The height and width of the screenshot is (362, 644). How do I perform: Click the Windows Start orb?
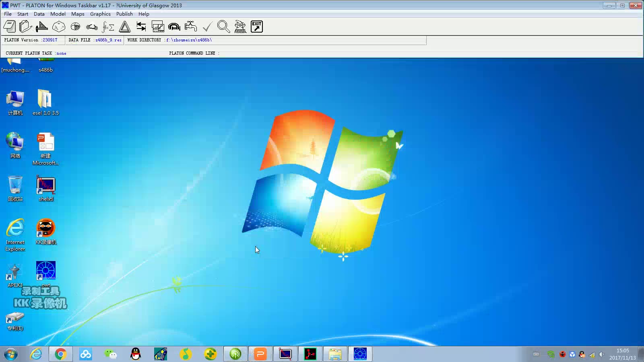(11, 354)
